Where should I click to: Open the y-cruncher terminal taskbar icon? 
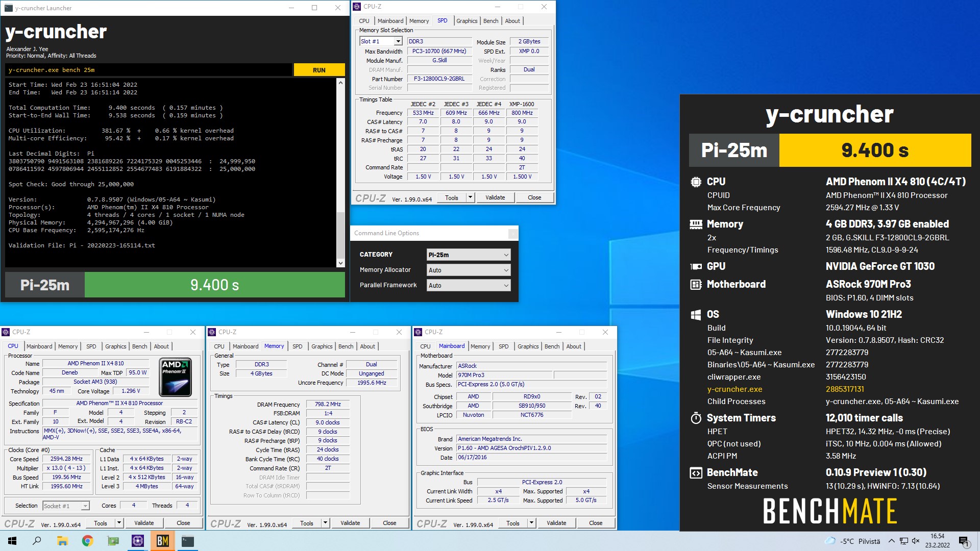click(x=188, y=541)
